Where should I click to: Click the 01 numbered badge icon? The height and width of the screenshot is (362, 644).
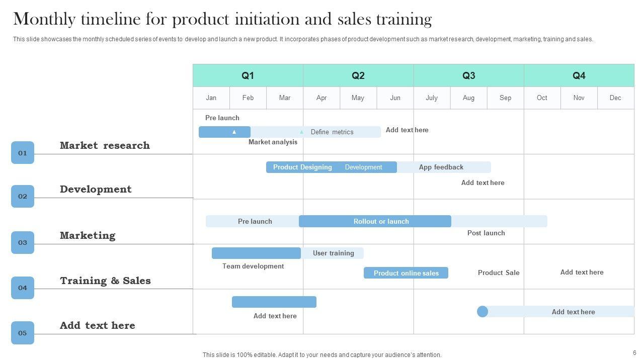(23, 153)
